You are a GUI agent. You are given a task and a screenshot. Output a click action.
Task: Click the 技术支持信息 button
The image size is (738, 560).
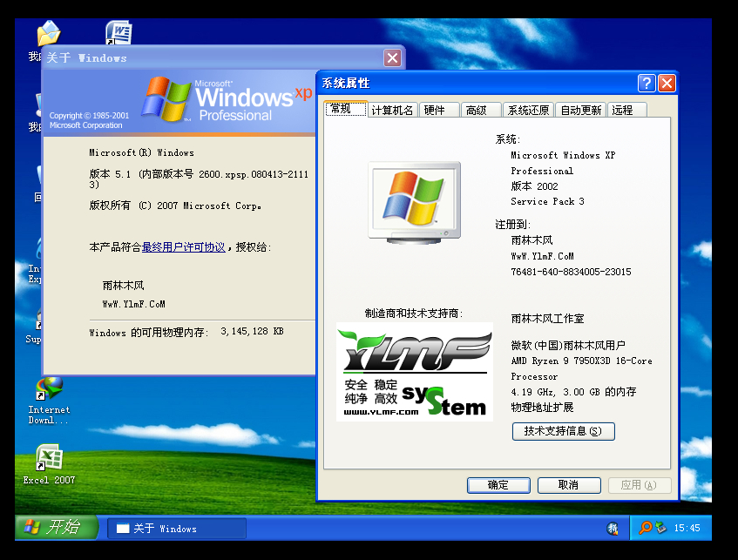point(563,431)
